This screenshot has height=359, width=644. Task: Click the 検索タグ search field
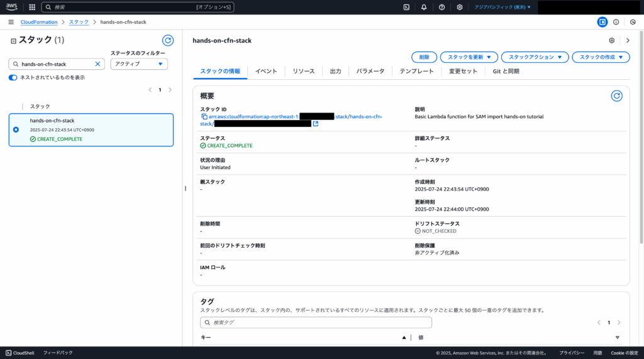coord(316,323)
